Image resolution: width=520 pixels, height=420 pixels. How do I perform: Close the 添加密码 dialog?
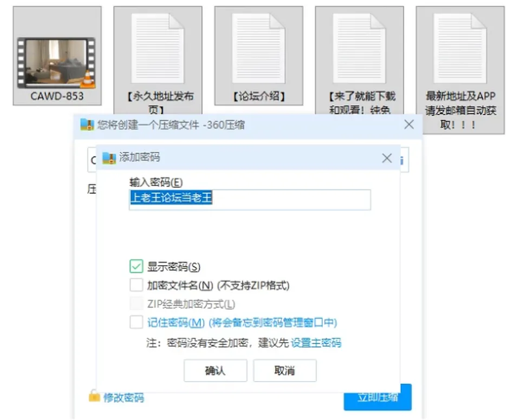(387, 158)
